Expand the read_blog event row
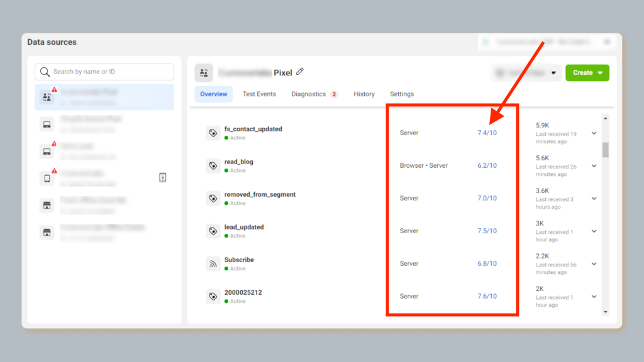644x362 pixels. (x=594, y=166)
